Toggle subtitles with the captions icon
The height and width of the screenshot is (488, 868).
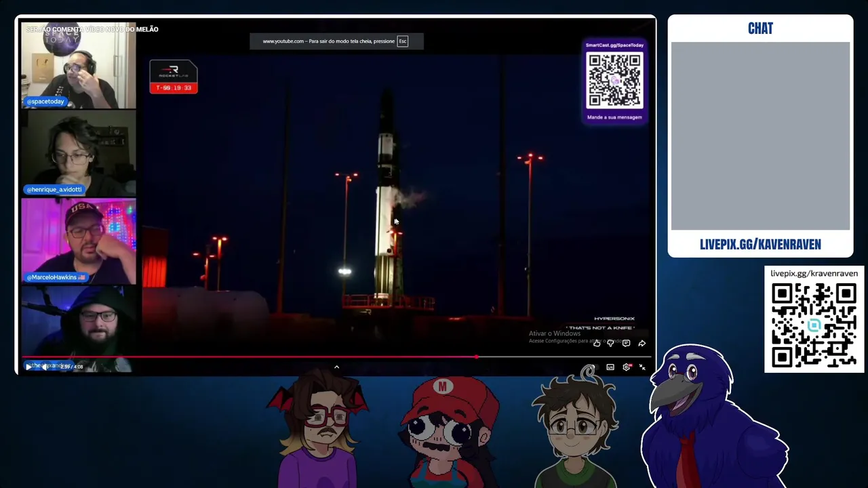[x=610, y=367]
